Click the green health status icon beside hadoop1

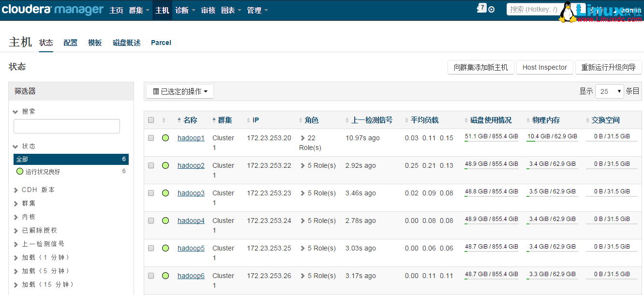click(x=165, y=137)
